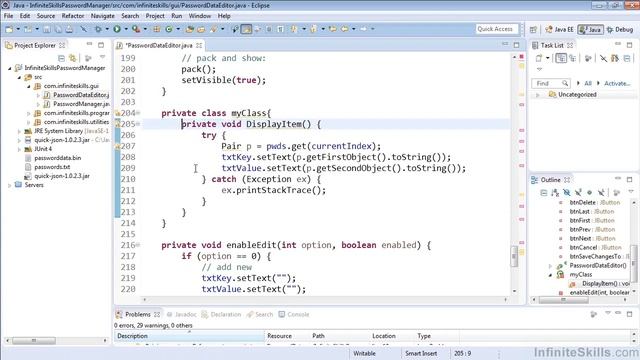Open the New file dropdown arrow
This screenshot has width=640, height=360.
18,29
